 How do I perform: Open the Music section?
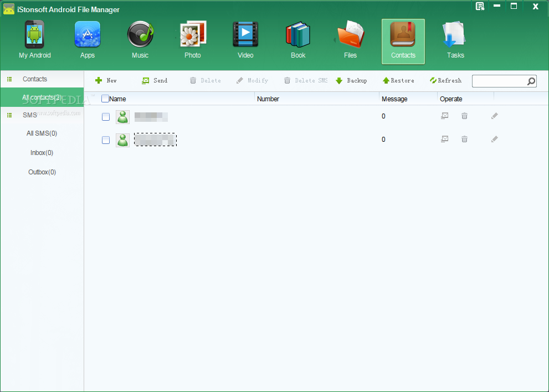click(140, 40)
